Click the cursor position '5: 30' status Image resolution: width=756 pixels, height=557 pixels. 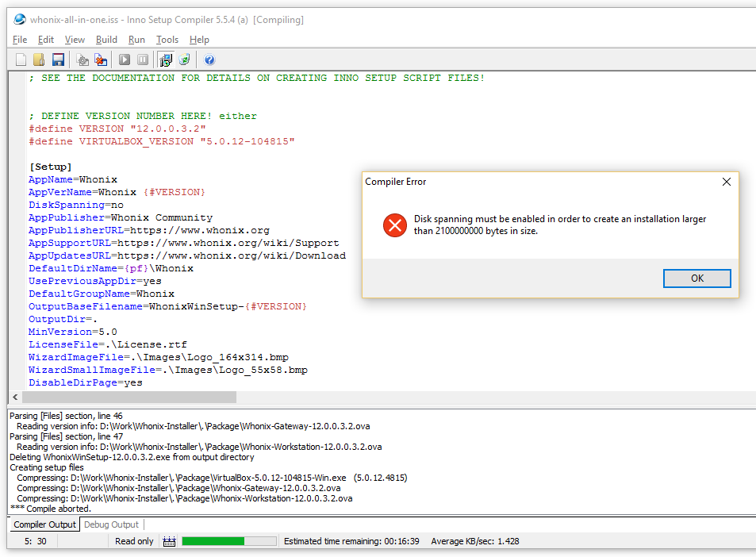[x=36, y=541]
